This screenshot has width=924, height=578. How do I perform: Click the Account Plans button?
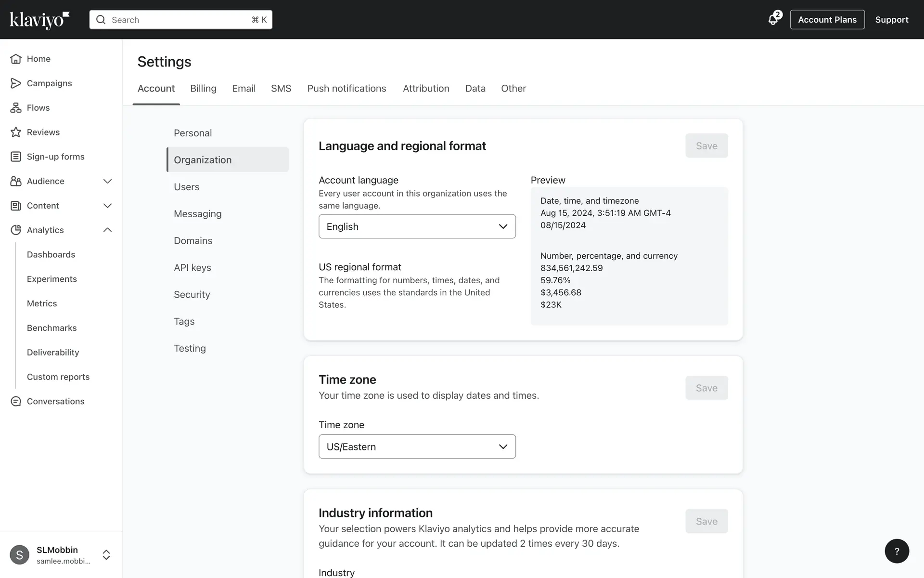[x=827, y=20]
